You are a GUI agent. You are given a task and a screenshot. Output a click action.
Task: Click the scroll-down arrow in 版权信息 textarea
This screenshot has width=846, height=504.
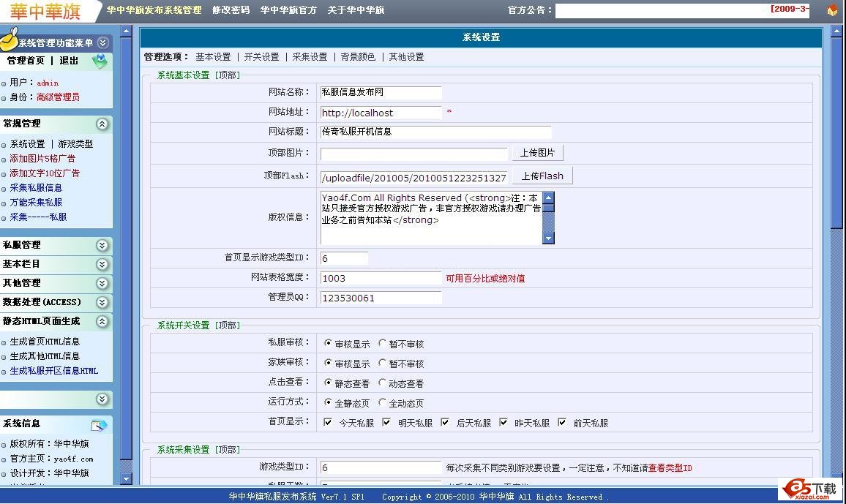548,238
